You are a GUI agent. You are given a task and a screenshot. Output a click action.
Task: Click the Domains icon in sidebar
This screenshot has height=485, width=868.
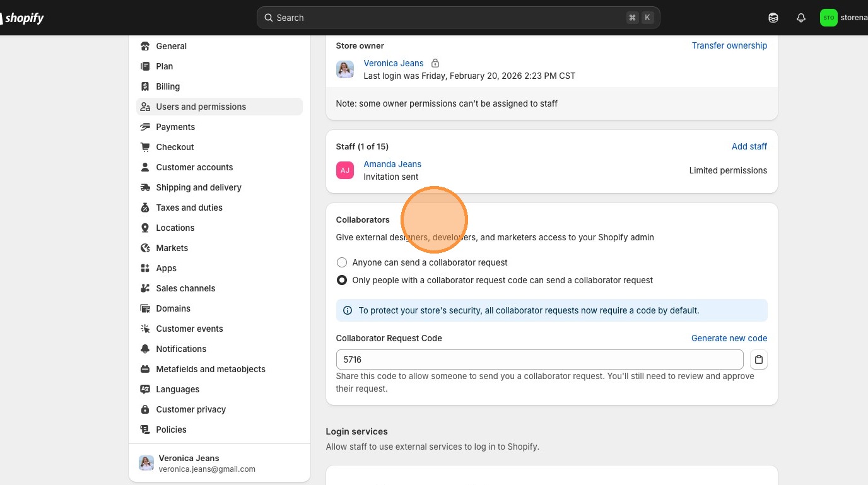[145, 308]
